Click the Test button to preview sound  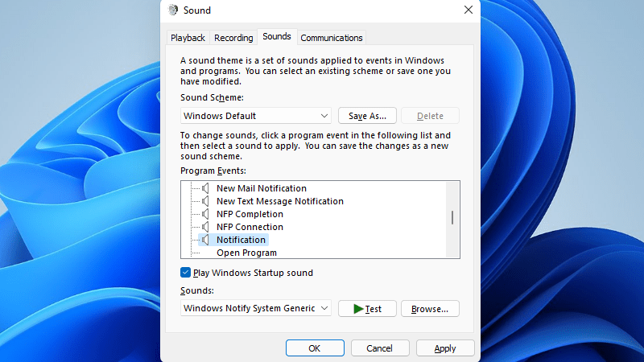click(367, 309)
